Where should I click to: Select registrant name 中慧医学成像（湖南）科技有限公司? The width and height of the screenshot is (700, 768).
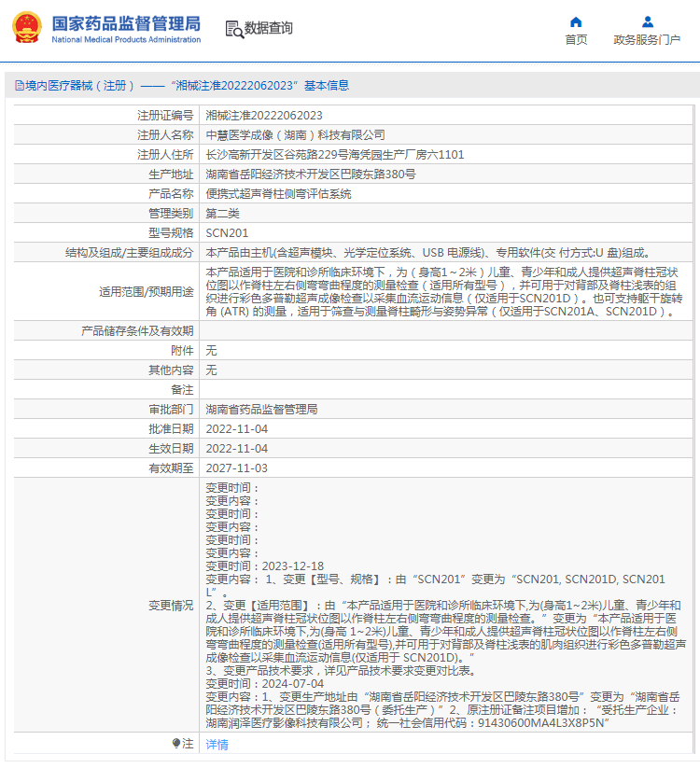point(295,135)
